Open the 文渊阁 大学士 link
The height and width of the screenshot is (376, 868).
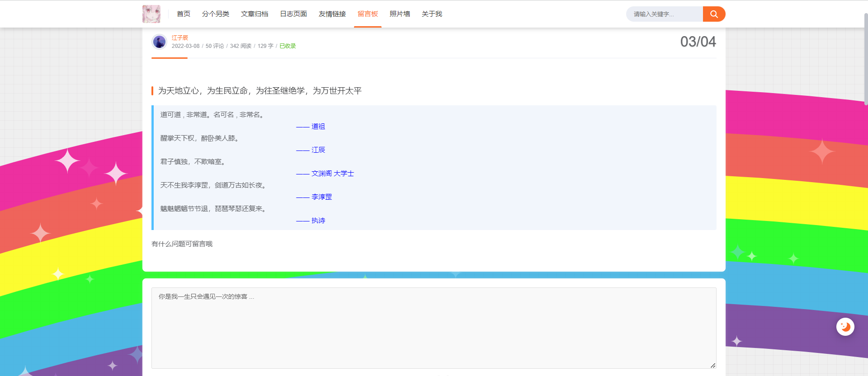pyautogui.click(x=333, y=174)
